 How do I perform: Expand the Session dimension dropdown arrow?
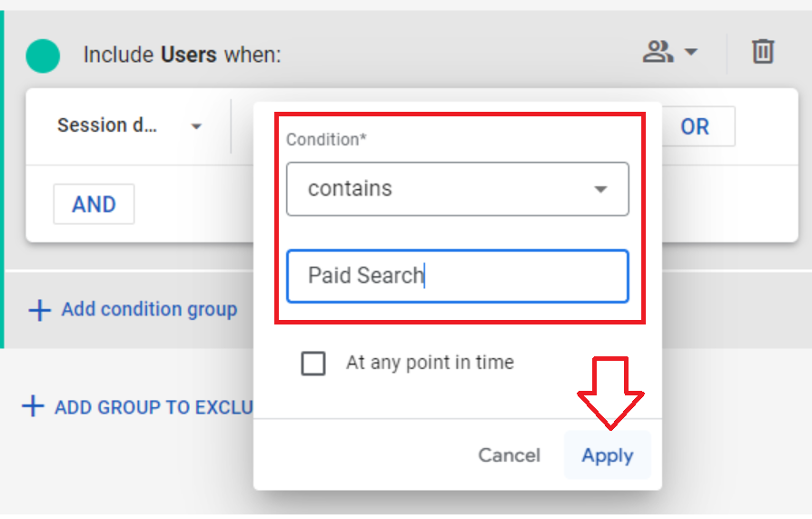[x=196, y=126]
